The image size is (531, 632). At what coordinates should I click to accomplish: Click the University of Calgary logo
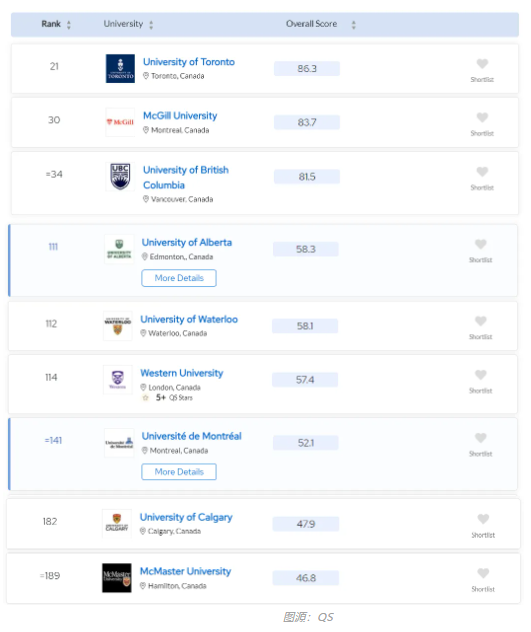(x=117, y=523)
